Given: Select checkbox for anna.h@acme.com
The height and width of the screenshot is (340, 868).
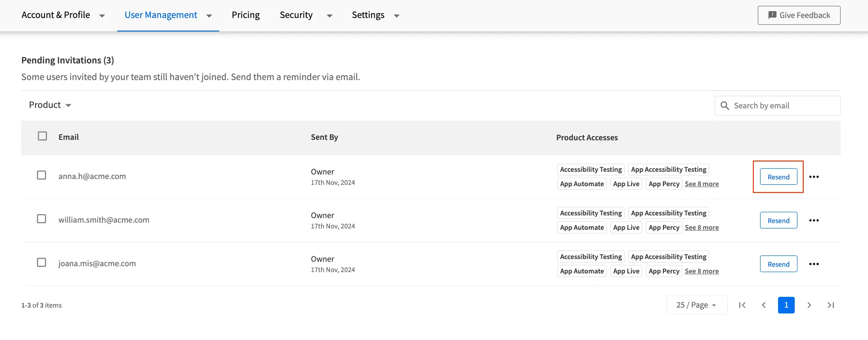Looking at the screenshot, I should tap(41, 175).
